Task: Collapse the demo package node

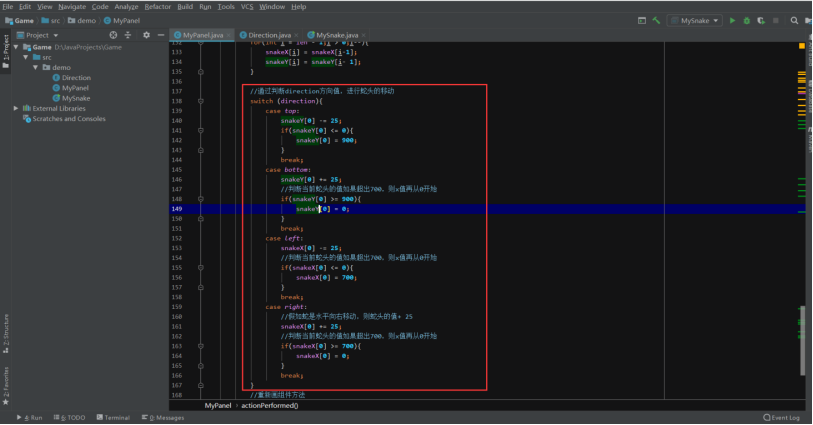Action: 35,67
